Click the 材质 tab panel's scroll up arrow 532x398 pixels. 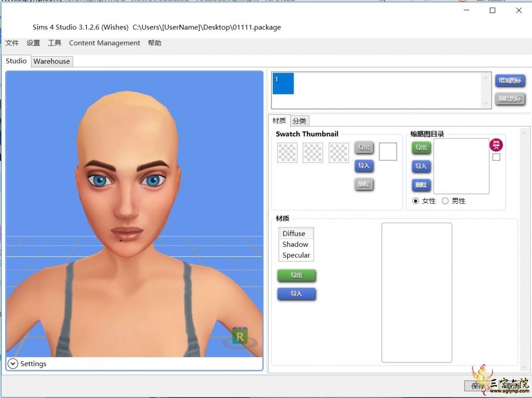pyautogui.click(x=525, y=133)
